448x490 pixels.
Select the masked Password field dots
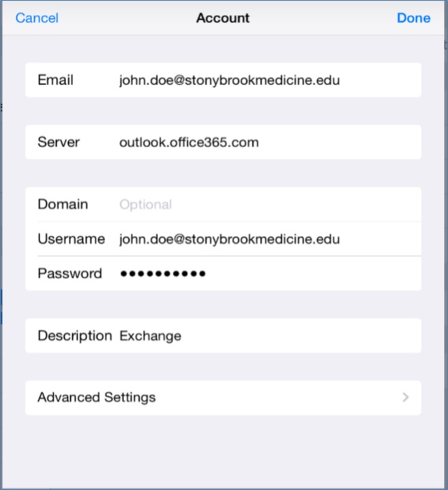point(163,274)
